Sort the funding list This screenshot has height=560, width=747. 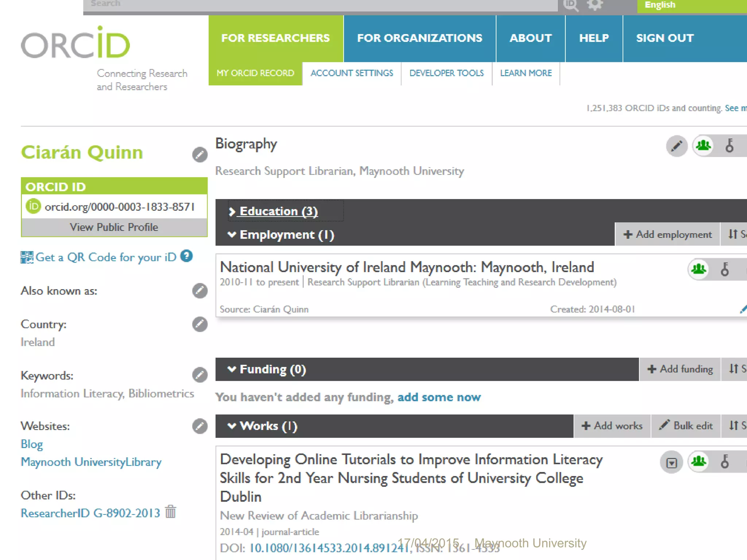pos(735,369)
